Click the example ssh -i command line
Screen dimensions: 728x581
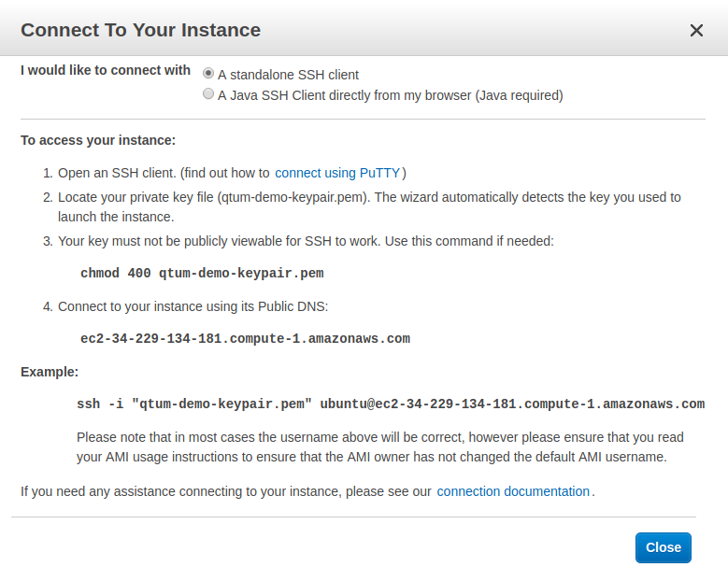(x=391, y=404)
